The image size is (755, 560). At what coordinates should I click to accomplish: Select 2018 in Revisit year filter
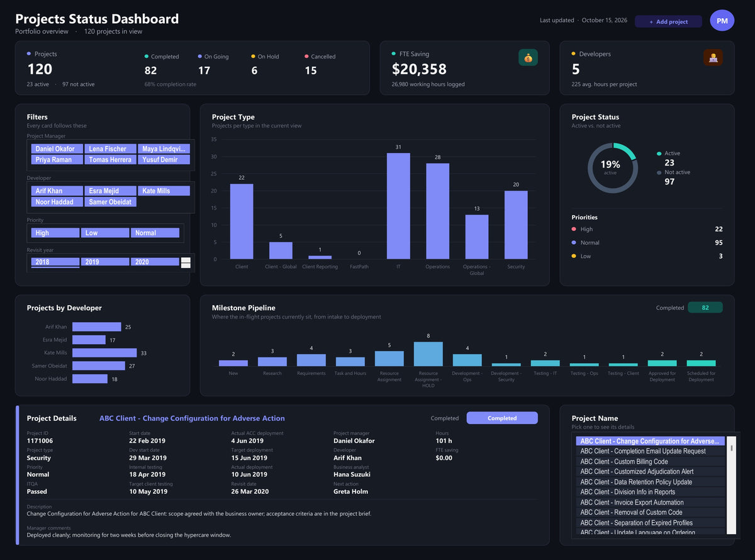click(x=55, y=262)
